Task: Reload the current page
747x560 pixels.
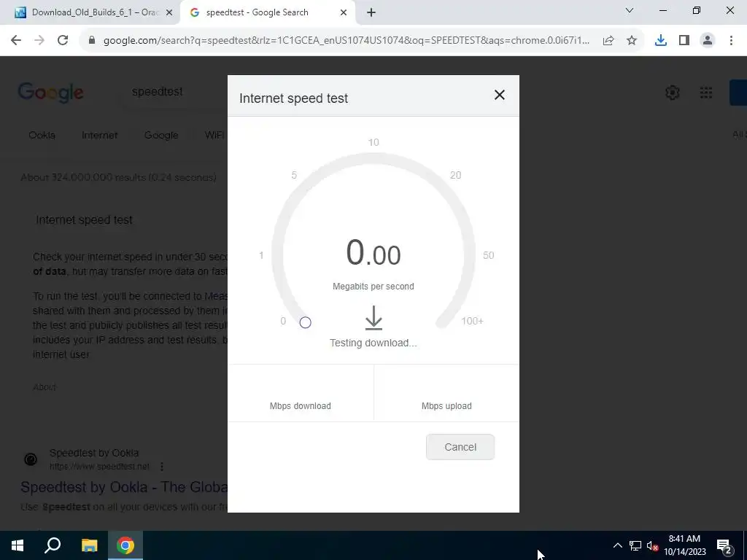Action: [x=63, y=41]
